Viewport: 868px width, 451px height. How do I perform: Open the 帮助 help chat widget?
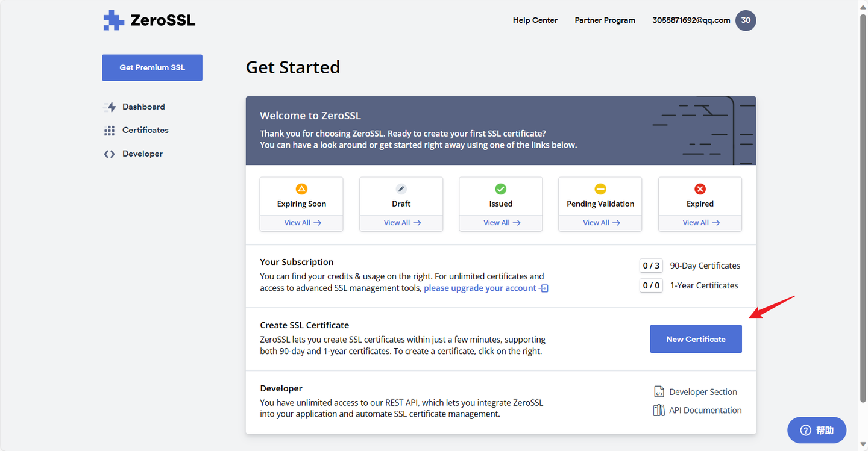click(x=817, y=430)
